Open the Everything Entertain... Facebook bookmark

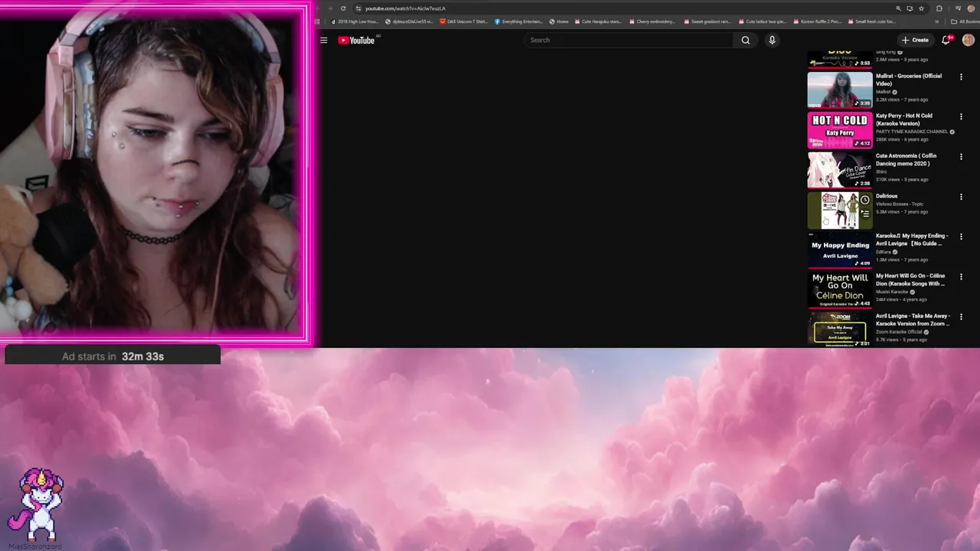(x=519, y=21)
